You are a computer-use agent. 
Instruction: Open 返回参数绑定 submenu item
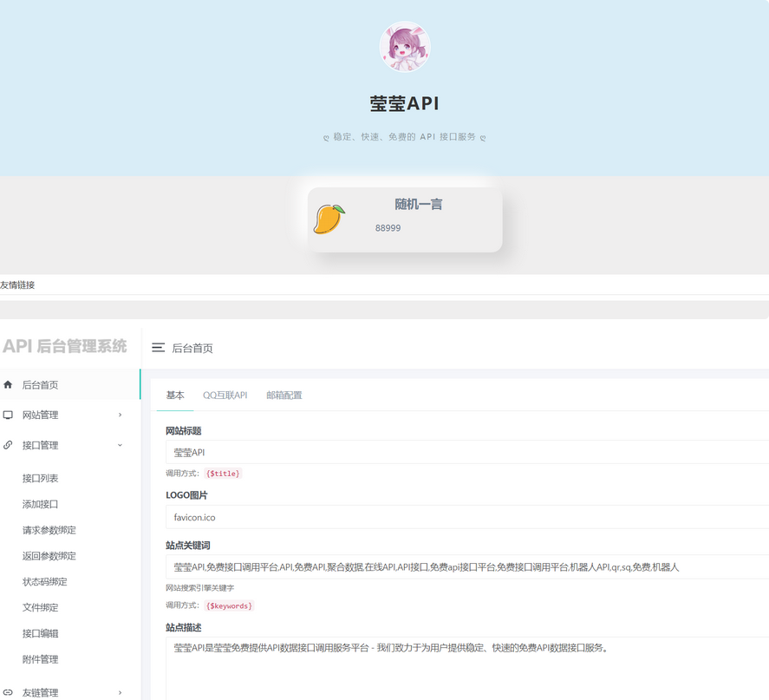[x=49, y=556]
